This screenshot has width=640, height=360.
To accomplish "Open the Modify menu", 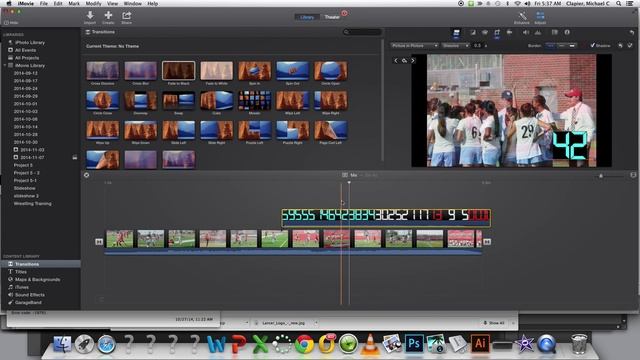I will coord(93,3).
